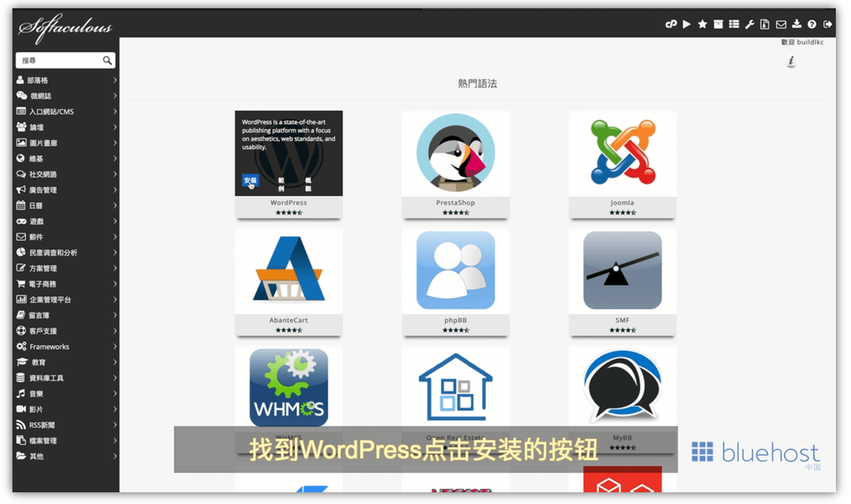The height and width of the screenshot is (504, 851).
Task: Open the envelope email settings icon
Action: click(x=781, y=24)
